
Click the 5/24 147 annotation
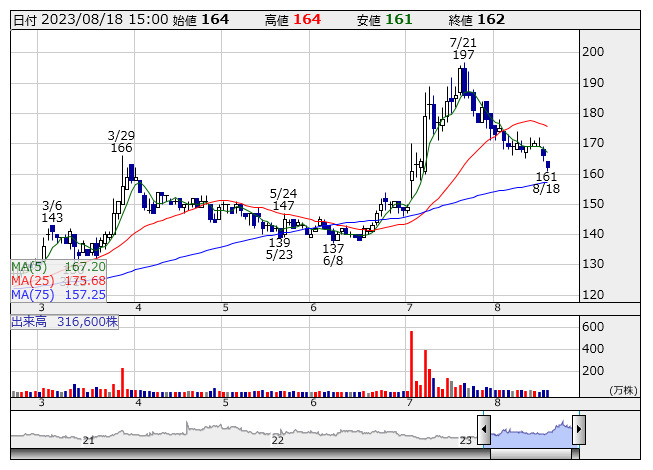[x=283, y=199]
